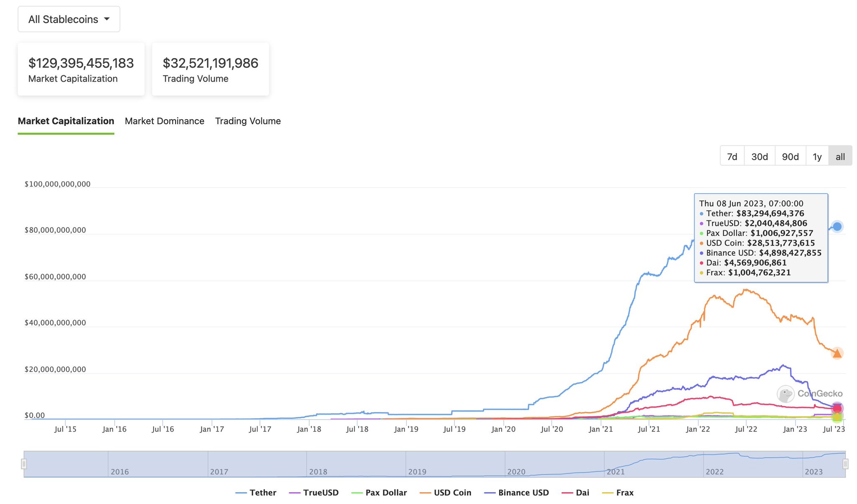Click 2017 in the navigator timeline

(219, 472)
